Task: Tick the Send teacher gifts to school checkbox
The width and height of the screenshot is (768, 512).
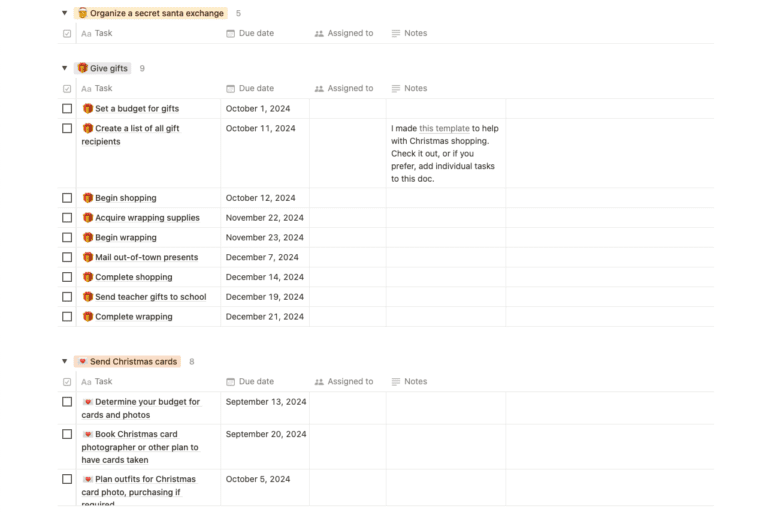Action: [67, 297]
